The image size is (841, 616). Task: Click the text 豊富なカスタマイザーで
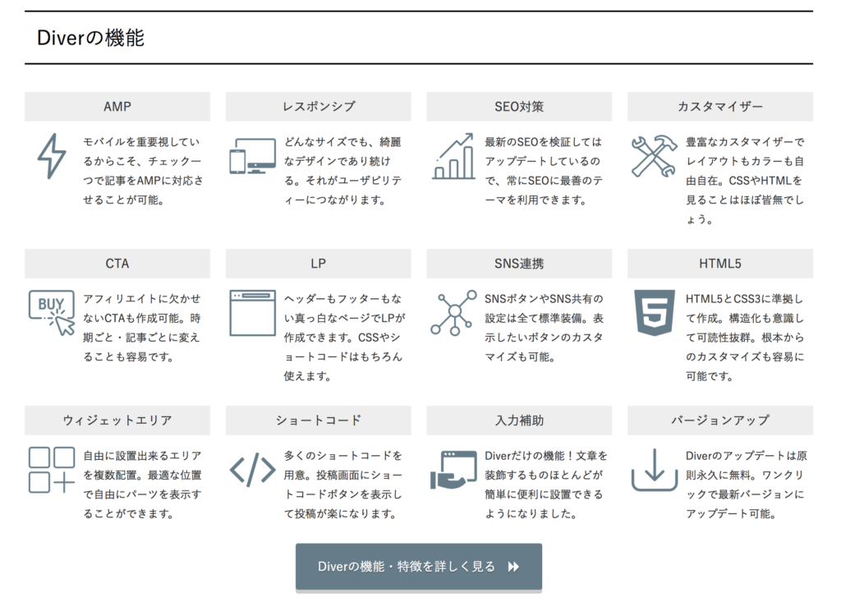pos(745,141)
